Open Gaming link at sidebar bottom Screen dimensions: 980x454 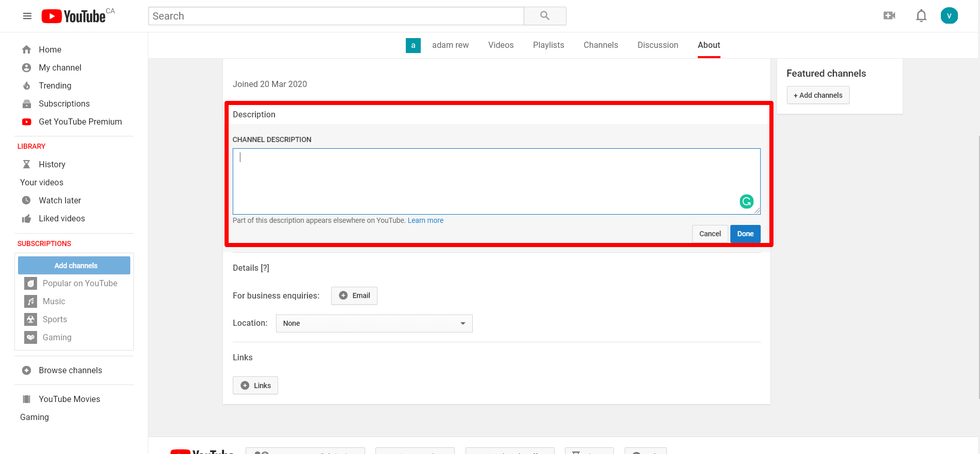(x=35, y=417)
